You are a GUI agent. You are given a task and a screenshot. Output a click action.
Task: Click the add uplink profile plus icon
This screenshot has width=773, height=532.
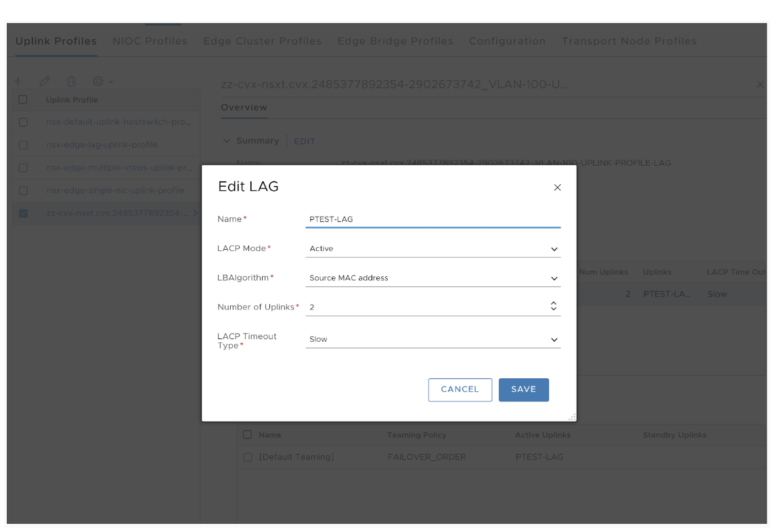pos(18,81)
